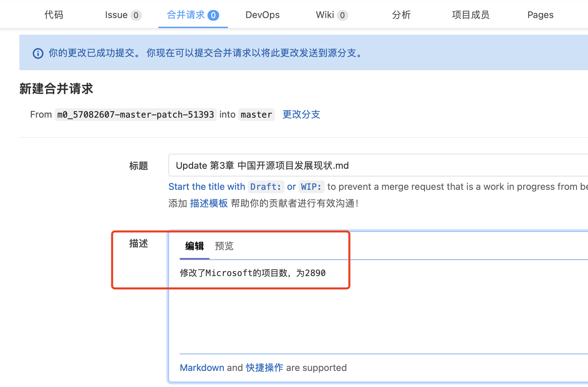Viewport: 588px width, 387px height.
Task: Click the 新建合并请求 heading
Action: tap(56, 89)
